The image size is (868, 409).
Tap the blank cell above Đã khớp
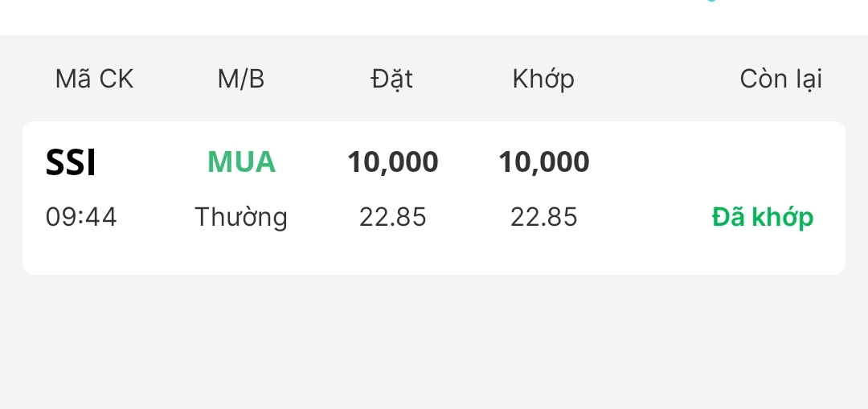(x=762, y=162)
